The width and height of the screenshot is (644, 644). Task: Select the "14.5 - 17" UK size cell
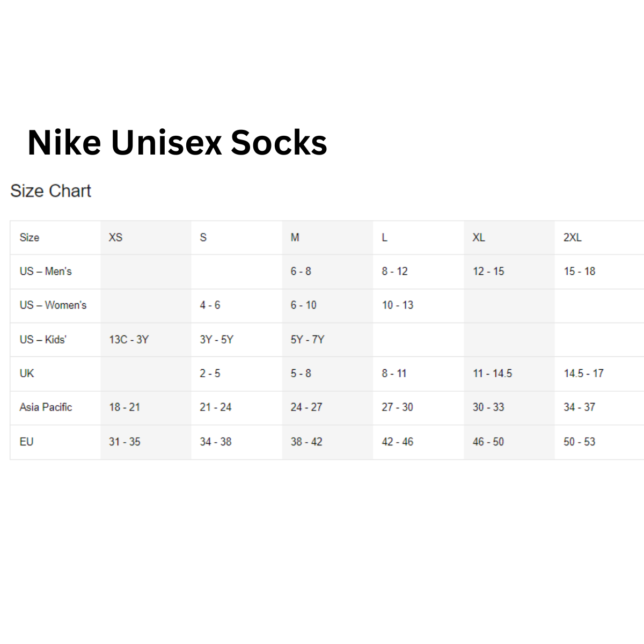click(583, 374)
